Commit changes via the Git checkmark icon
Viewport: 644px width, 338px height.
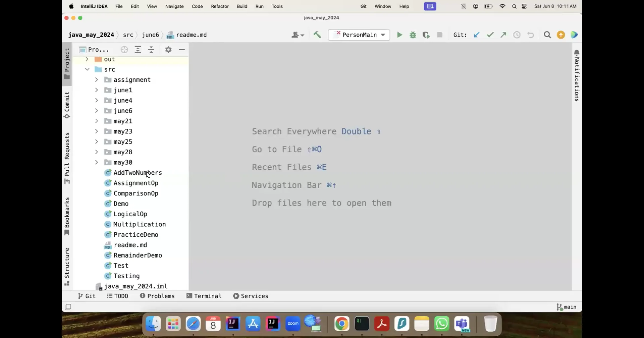pos(490,35)
